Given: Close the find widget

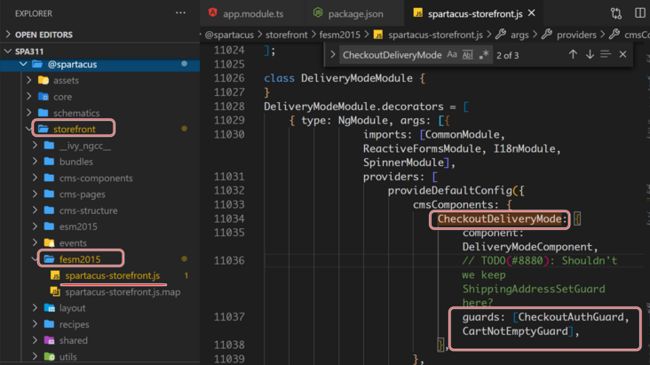Looking at the screenshot, I should point(623,54).
